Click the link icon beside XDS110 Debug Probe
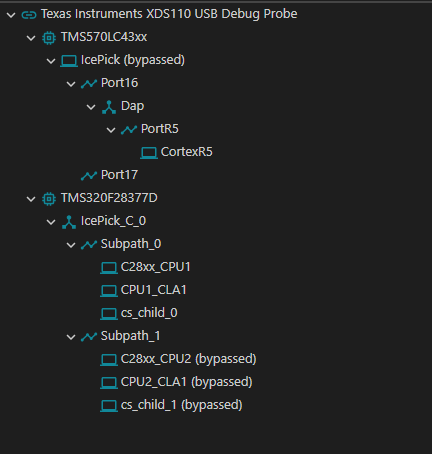The width and height of the screenshot is (432, 454). [29, 15]
